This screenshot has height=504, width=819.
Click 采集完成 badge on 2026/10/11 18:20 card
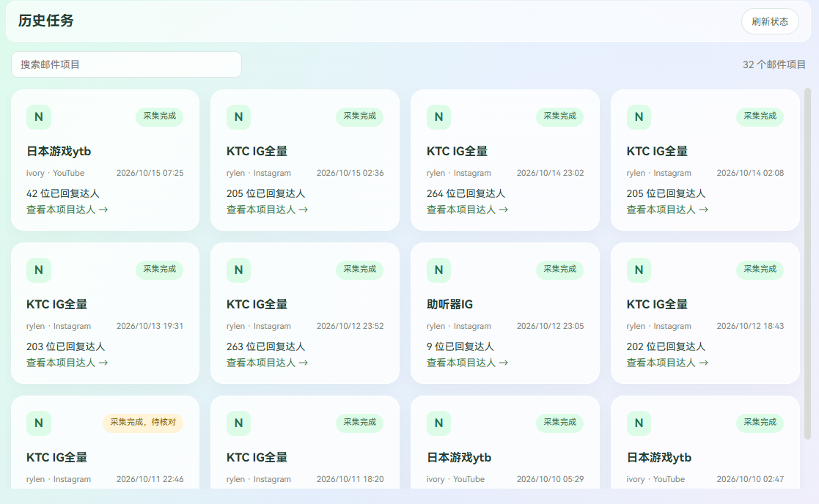[x=359, y=423]
